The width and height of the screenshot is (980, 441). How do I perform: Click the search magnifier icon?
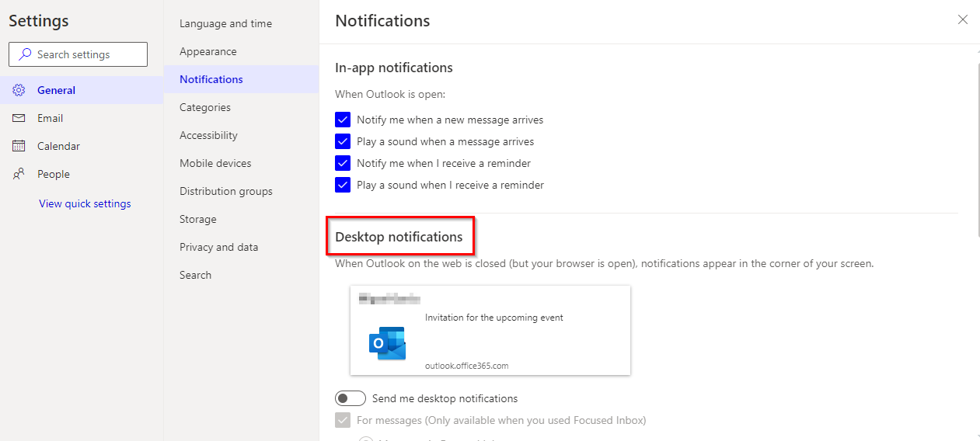[25, 54]
